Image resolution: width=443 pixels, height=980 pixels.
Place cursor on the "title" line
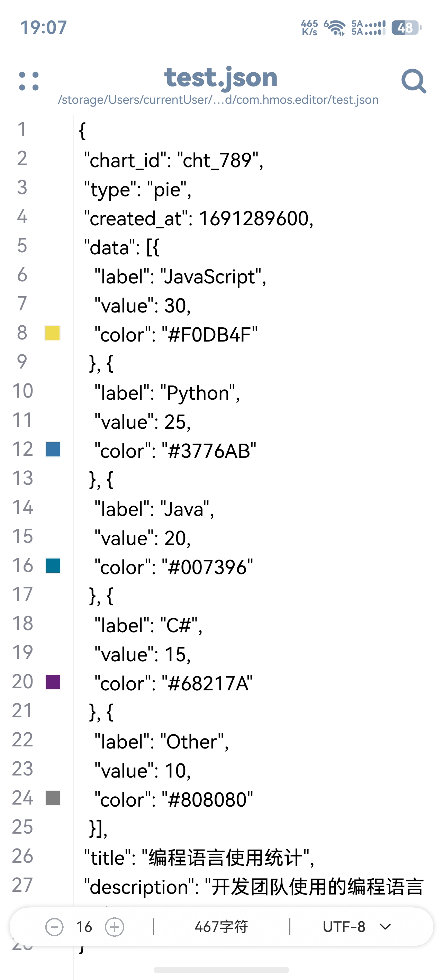point(199,858)
